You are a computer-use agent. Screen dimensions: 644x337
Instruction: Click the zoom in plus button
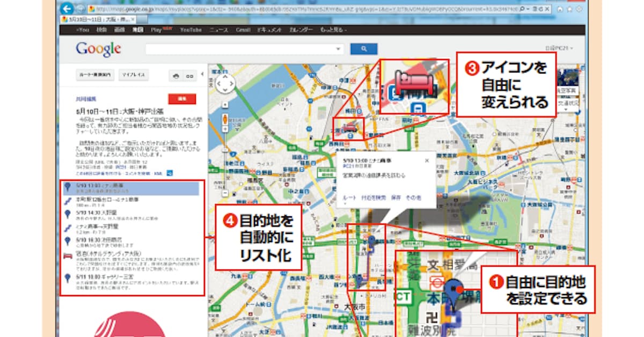click(x=224, y=105)
